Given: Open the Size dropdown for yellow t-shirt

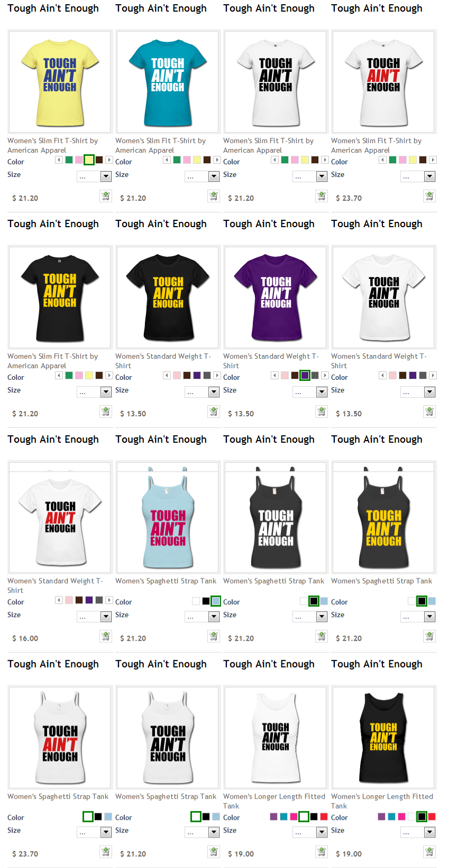Looking at the screenshot, I should point(95,176).
